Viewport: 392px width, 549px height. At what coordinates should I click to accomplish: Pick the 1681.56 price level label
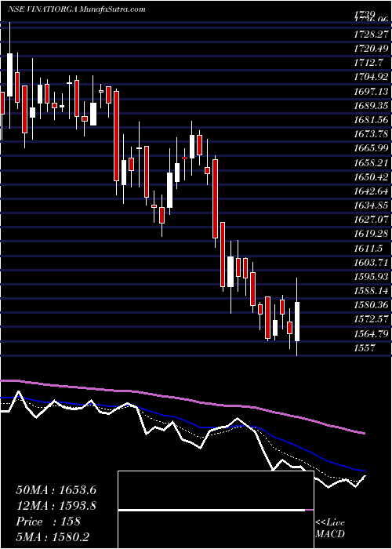click(x=372, y=120)
